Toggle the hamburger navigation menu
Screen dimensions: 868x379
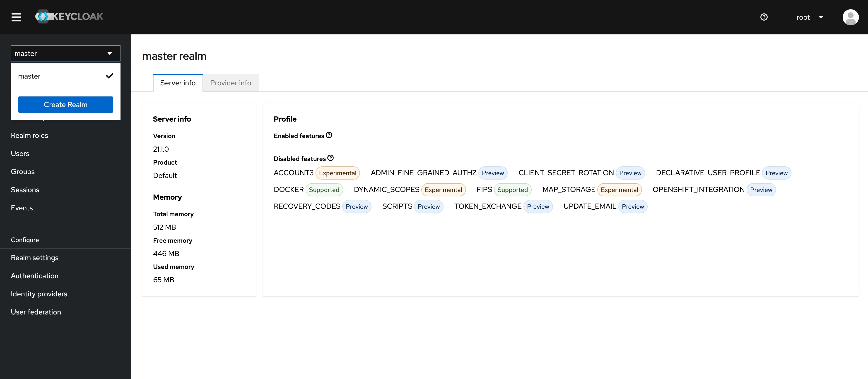coord(16,17)
